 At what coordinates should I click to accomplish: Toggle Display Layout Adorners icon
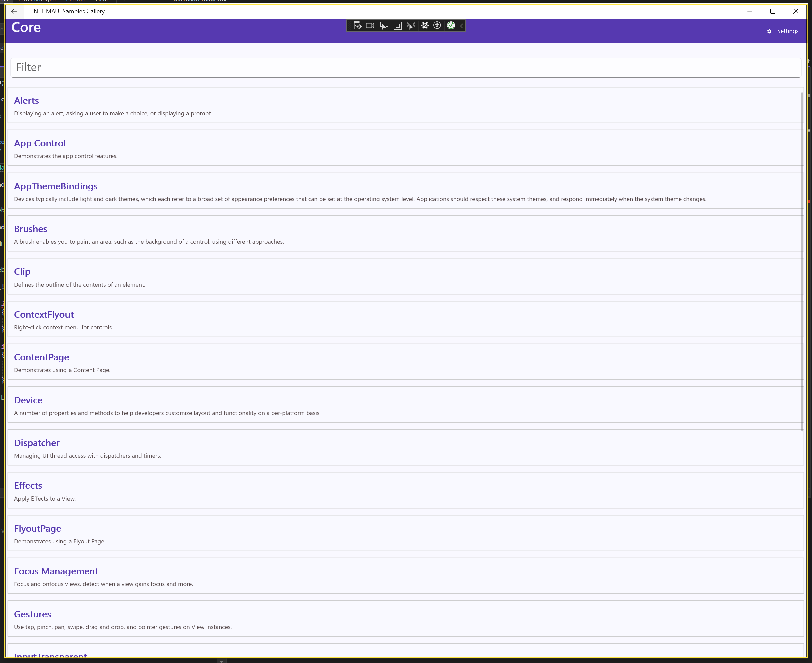point(397,26)
